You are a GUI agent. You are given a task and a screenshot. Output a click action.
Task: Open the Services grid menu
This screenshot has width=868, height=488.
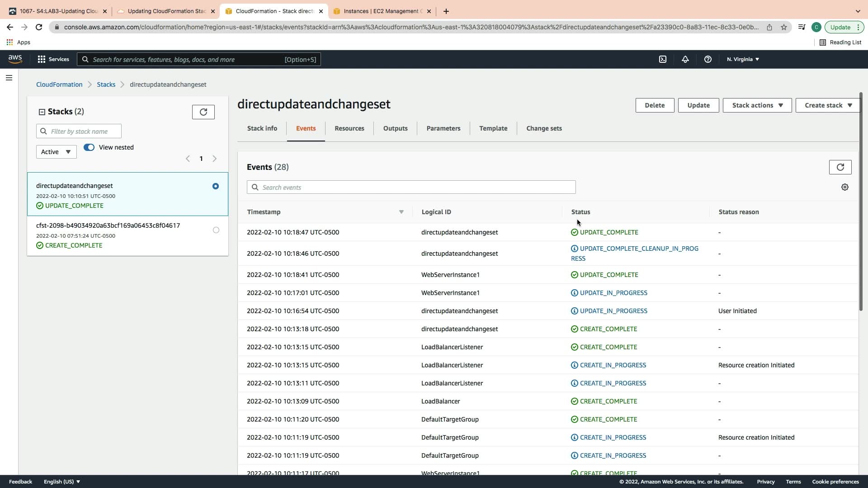point(42,59)
